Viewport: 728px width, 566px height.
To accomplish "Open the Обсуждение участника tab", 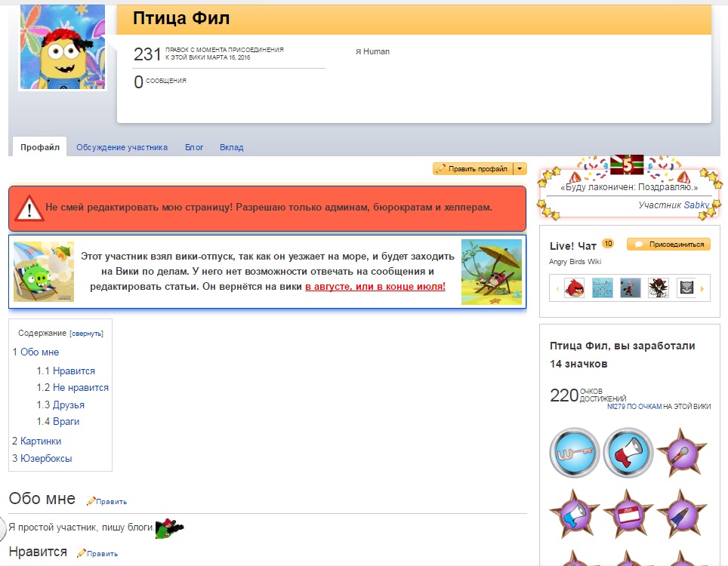I will 122,147.
